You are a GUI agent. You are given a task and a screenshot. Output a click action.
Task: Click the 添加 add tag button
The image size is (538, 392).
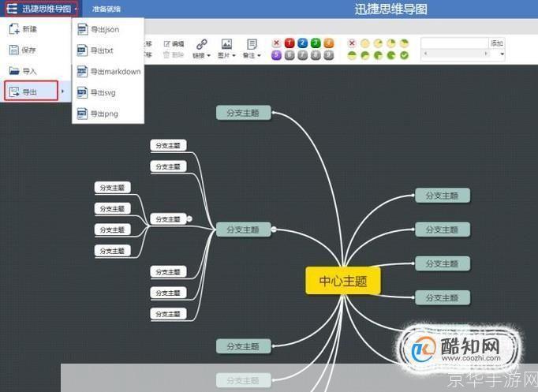(x=496, y=43)
